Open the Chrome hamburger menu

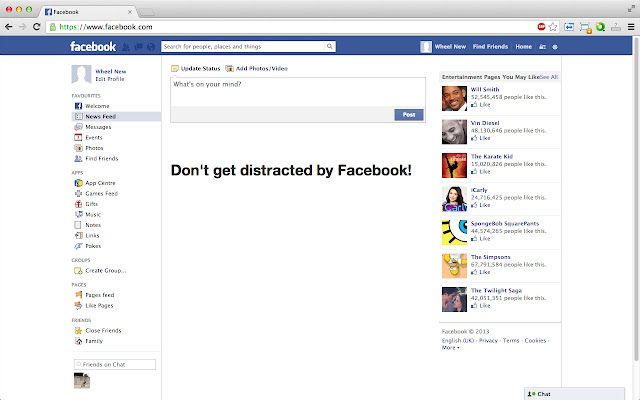(x=631, y=27)
